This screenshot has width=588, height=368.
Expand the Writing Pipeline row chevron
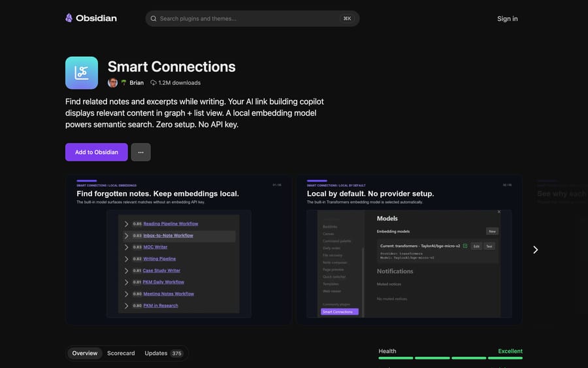[x=126, y=259]
